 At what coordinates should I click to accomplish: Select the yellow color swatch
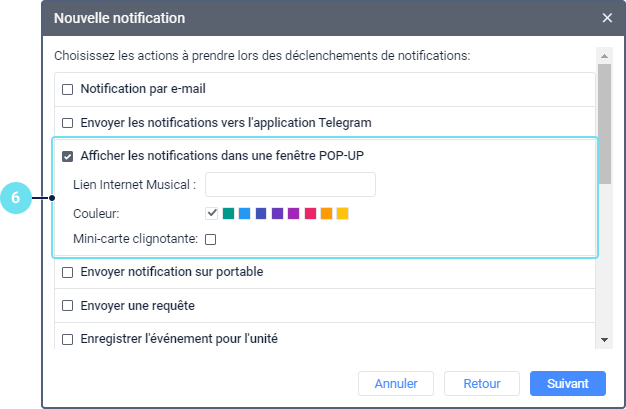point(342,213)
